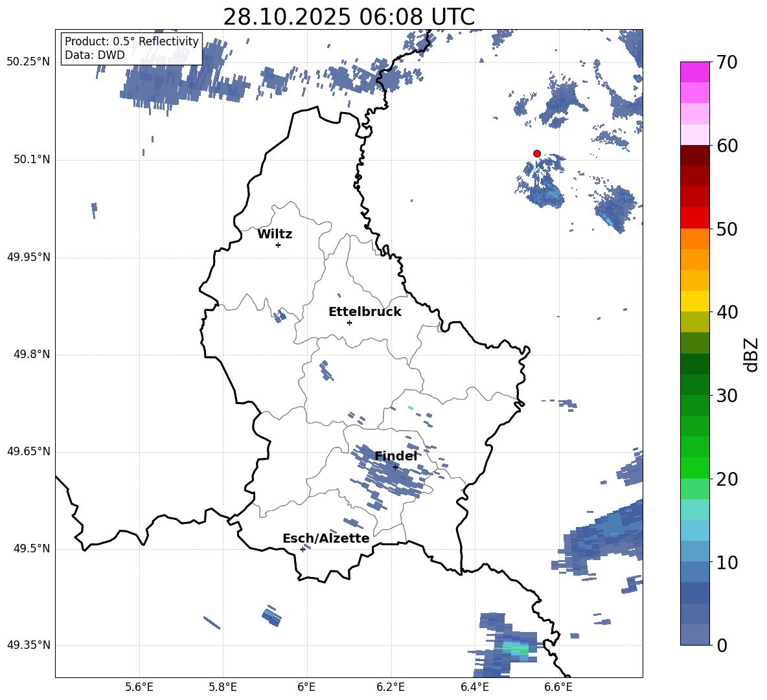Click the 40 dBZ colorbar tick label

tap(727, 312)
